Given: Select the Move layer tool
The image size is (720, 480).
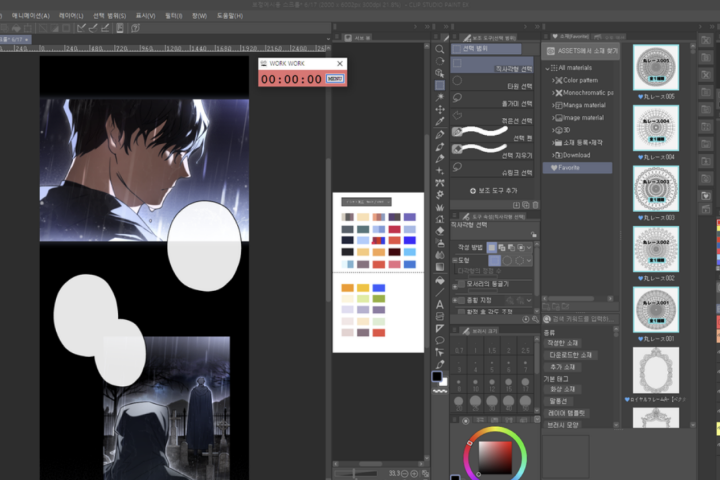Looking at the screenshot, I should point(439,109).
